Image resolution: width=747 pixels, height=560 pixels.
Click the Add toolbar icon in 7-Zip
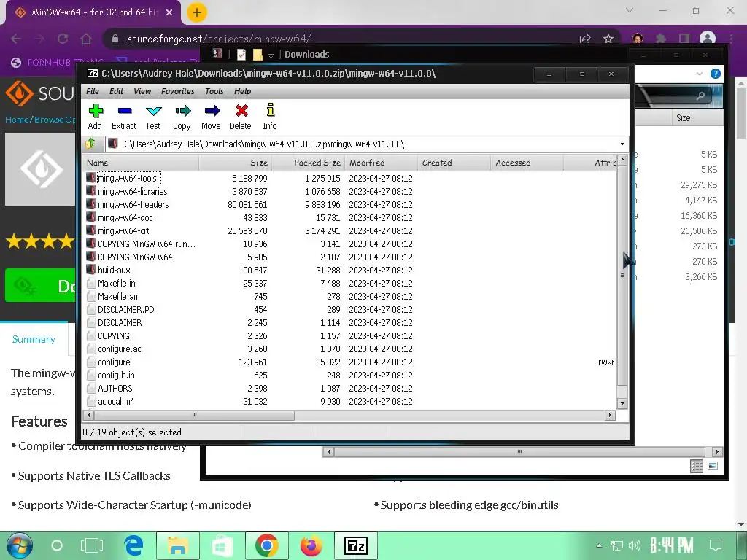[96, 117]
